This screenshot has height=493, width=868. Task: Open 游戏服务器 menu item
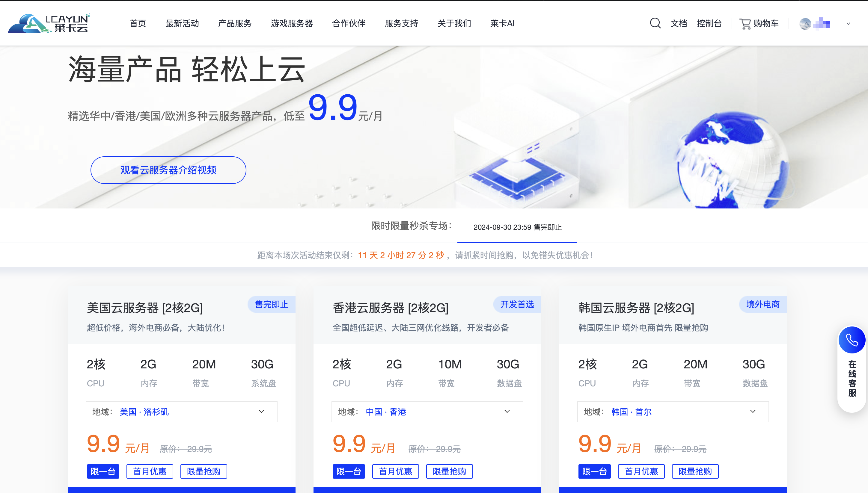point(292,23)
